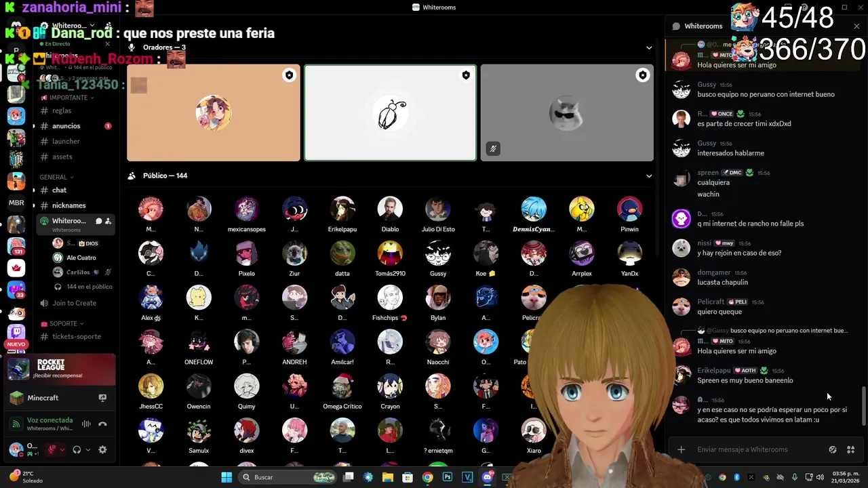The width and height of the screenshot is (868, 488).
Task: Click moderator shield on first speaker tile
Action: point(290,75)
